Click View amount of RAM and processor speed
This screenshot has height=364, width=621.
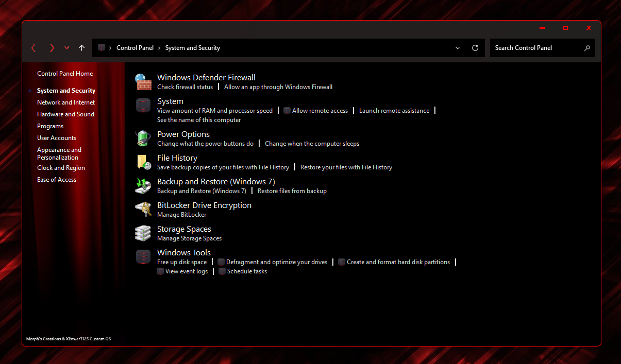215,111
